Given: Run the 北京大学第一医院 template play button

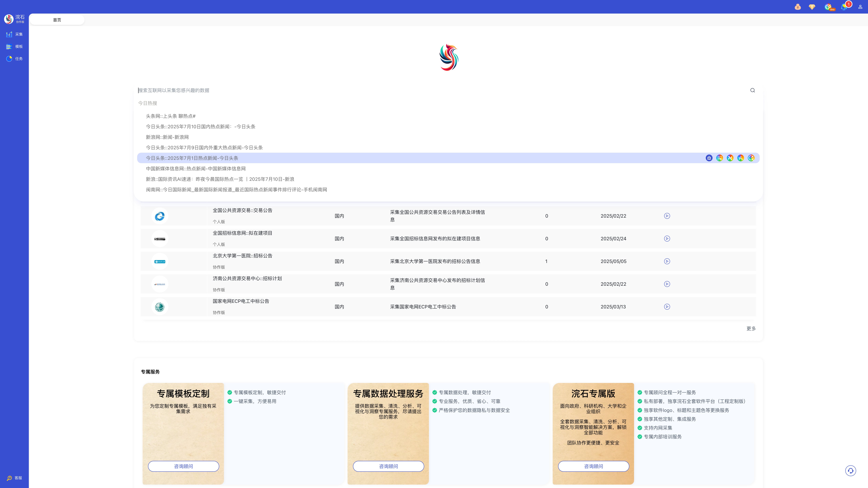Looking at the screenshot, I should pyautogui.click(x=667, y=261).
